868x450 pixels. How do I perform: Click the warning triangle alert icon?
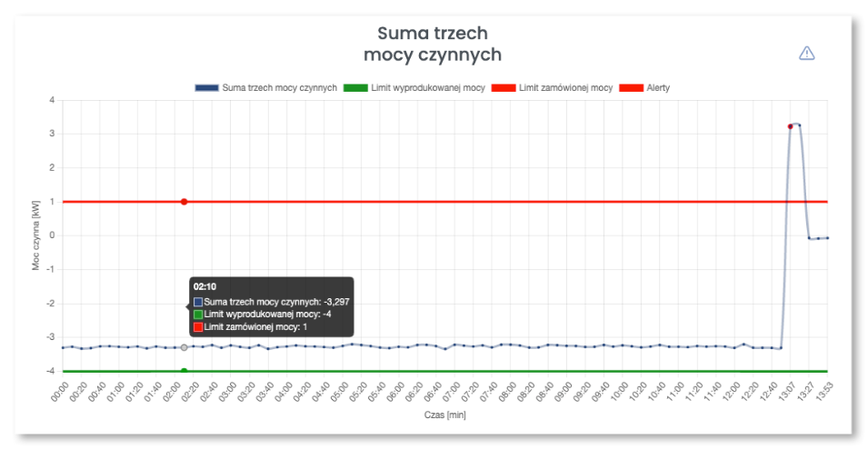[806, 54]
